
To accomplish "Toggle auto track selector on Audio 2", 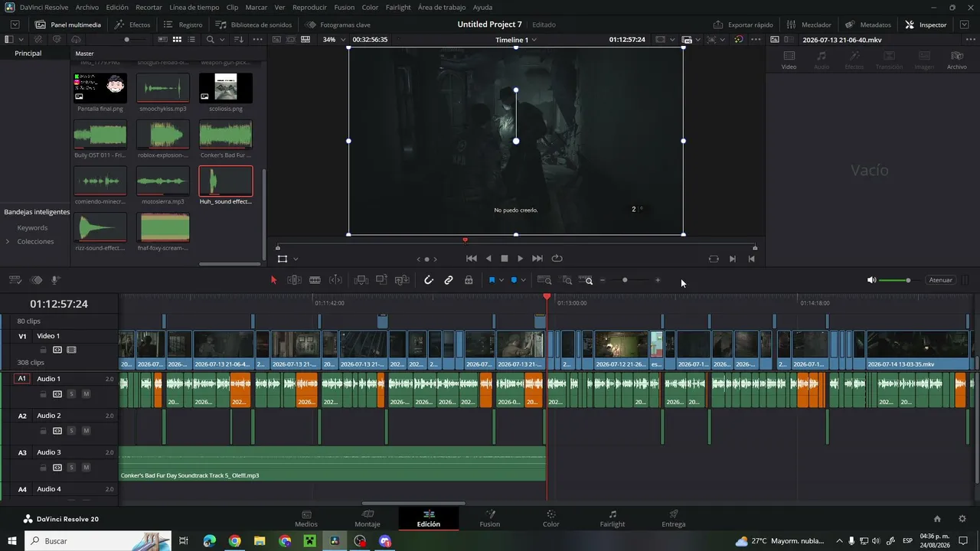I will [57, 431].
